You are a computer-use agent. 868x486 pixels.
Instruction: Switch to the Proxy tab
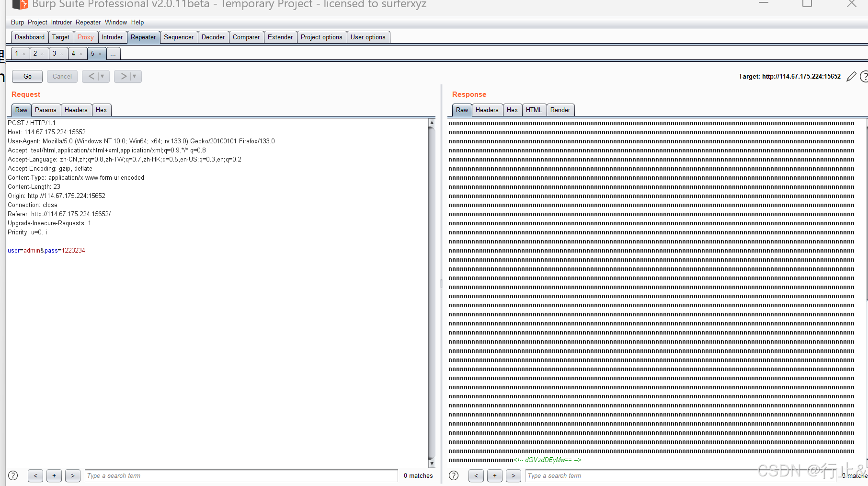pos(86,37)
